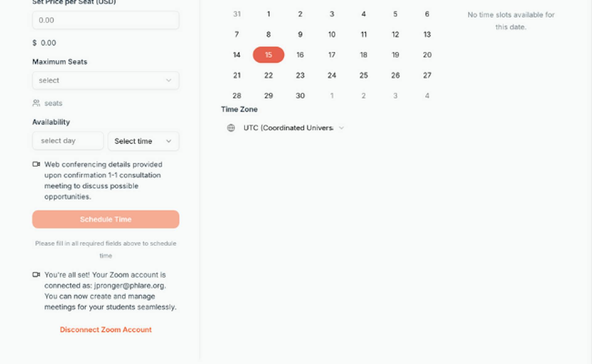Select the highlighted date 15
This screenshot has width=592, height=364.
coord(268,55)
